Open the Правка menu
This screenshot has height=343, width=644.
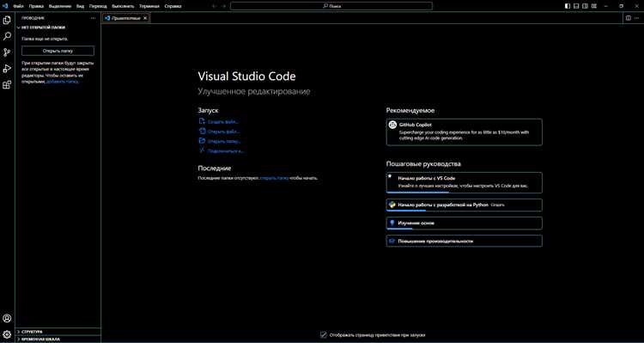coord(36,6)
